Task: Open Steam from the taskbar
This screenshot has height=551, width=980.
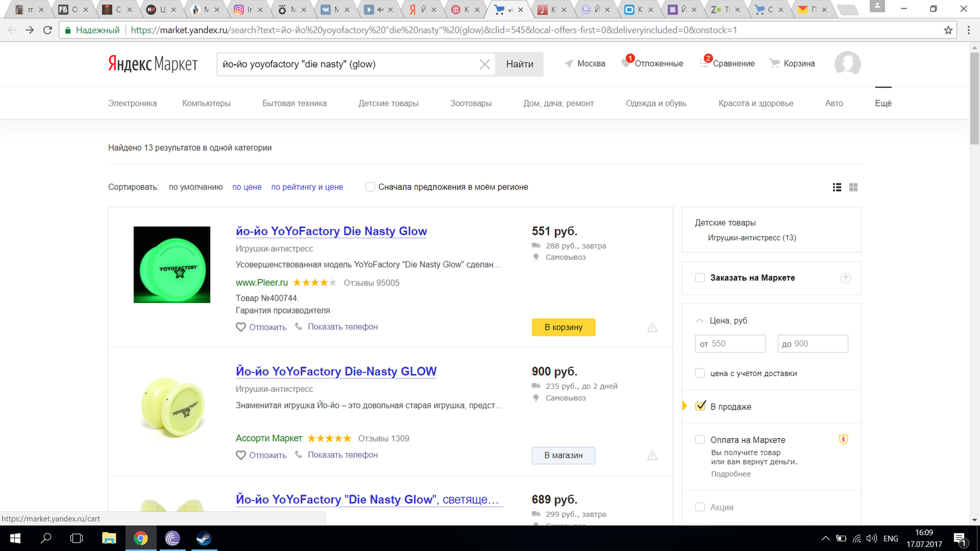Action: (x=203, y=539)
